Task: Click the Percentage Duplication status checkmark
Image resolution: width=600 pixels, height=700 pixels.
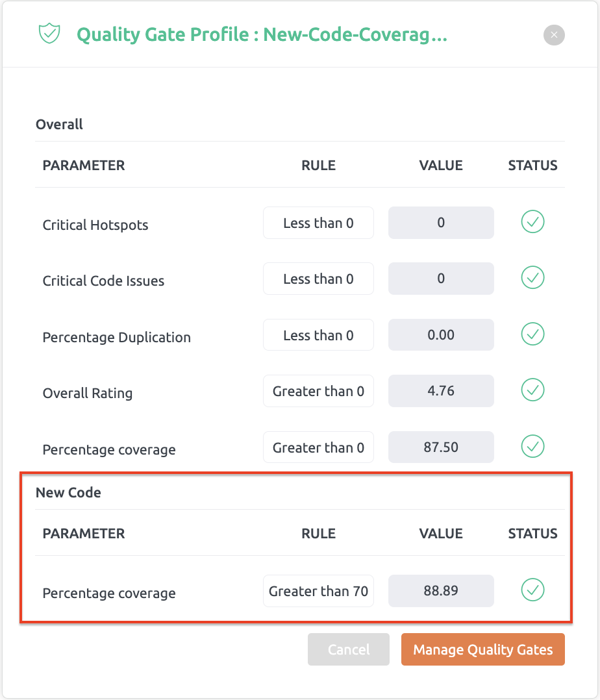Action: click(532, 334)
